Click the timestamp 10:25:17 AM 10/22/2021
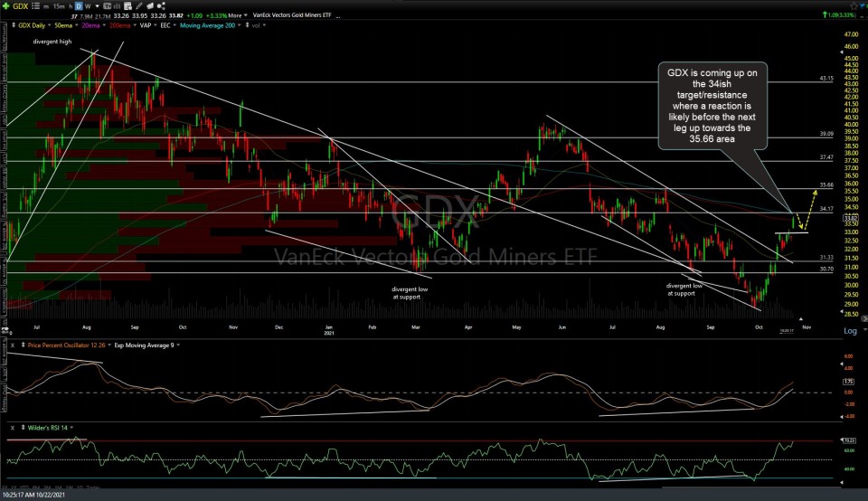 (33, 495)
